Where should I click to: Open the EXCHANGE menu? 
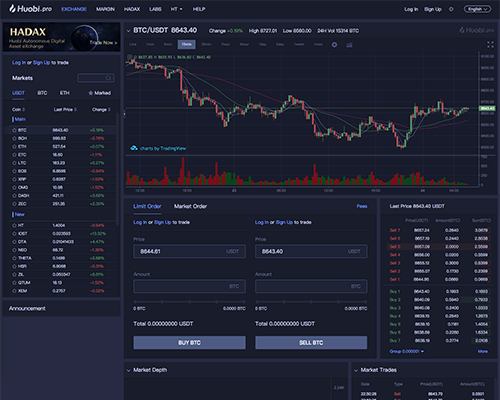74,9
